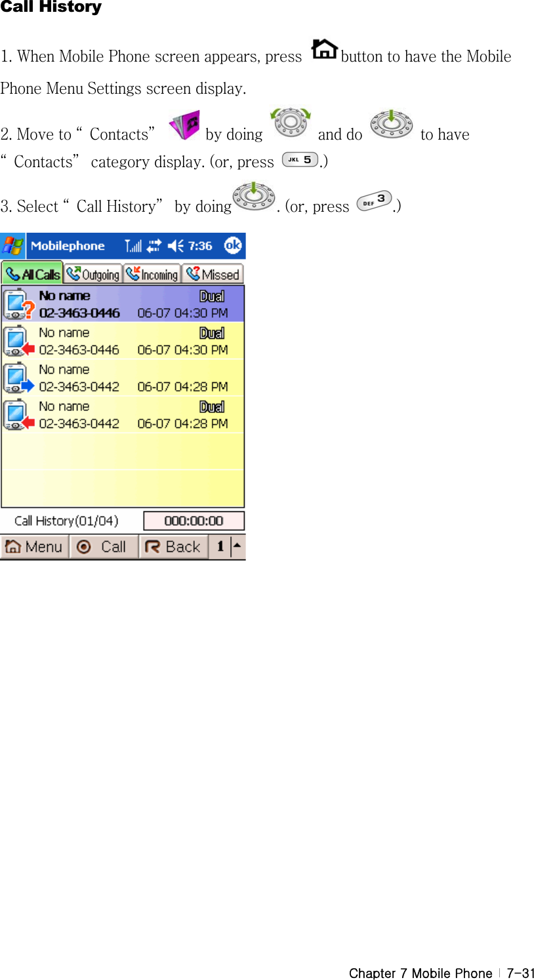Screen dimensions: 534x980
Task: Click the JKL 5 key icon
Action: (x=300, y=160)
